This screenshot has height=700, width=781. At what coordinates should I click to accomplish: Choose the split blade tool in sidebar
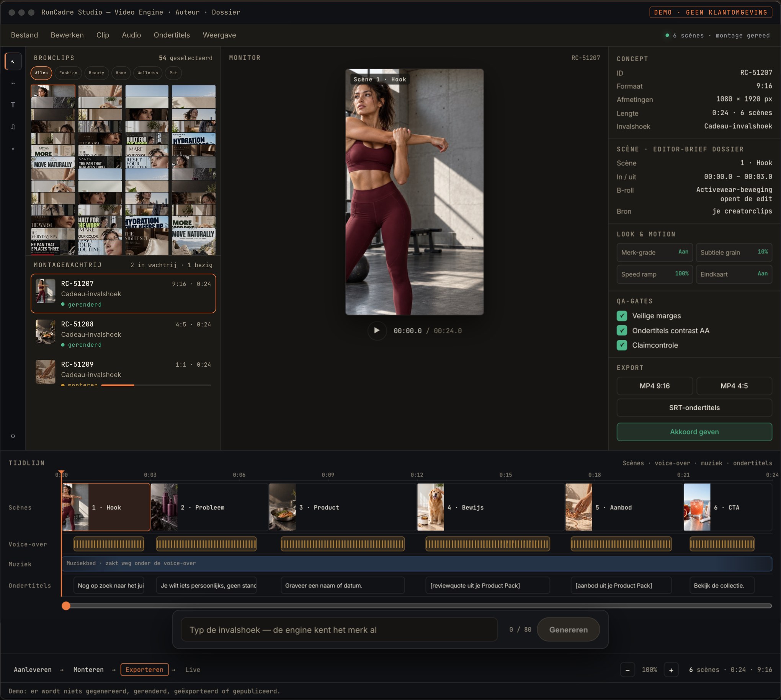click(x=13, y=83)
